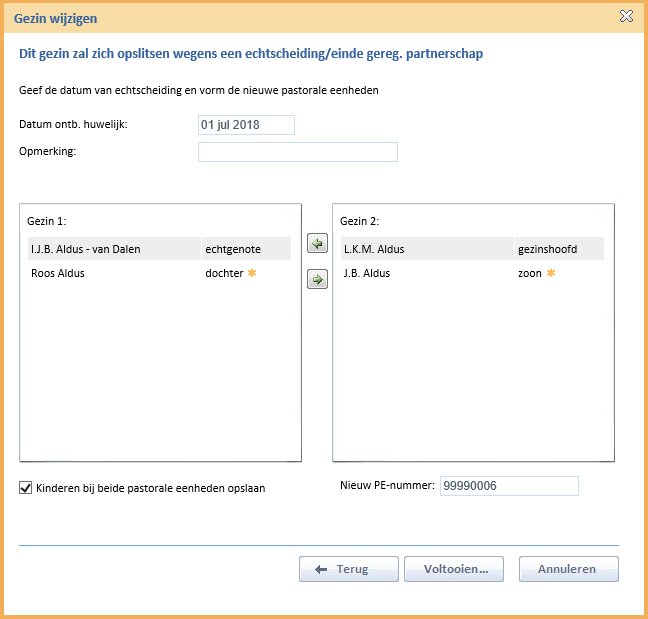
Task: Click empty area of Gezin 1 list
Action: (160, 372)
